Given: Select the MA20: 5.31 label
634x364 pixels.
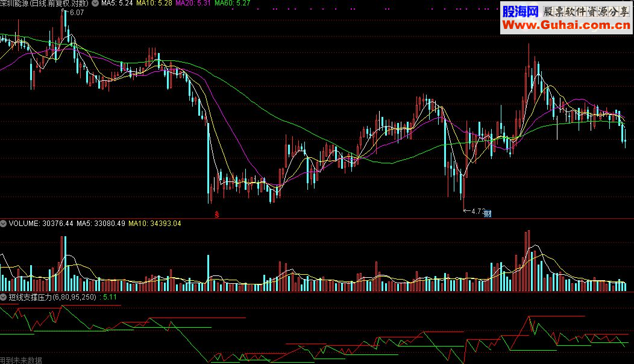Looking at the screenshot, I should (x=193, y=3).
